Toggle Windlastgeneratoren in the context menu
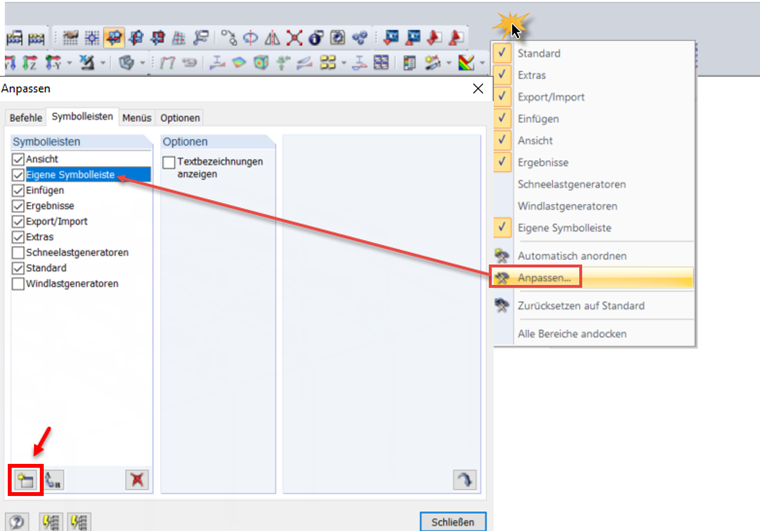 tap(593, 206)
